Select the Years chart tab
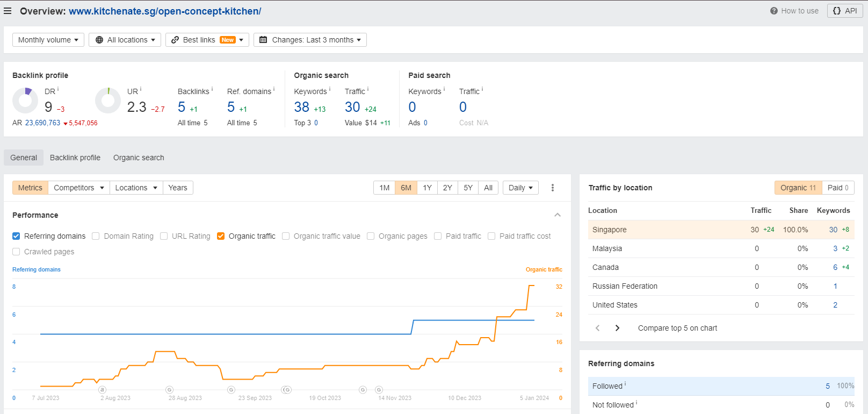 point(178,188)
